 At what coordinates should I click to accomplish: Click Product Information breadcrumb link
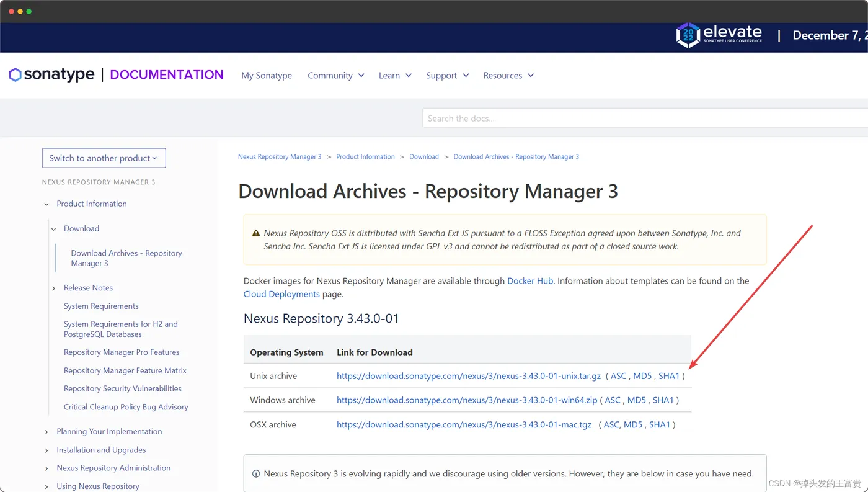click(x=365, y=157)
